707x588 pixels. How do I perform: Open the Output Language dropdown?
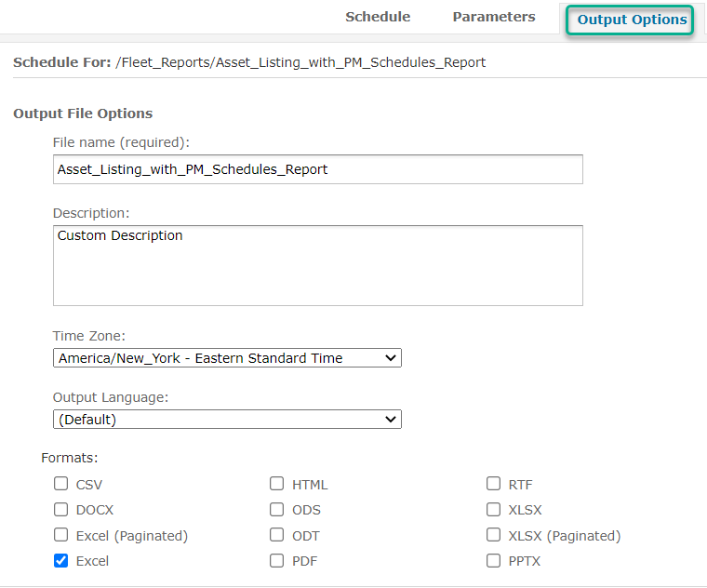(x=227, y=420)
